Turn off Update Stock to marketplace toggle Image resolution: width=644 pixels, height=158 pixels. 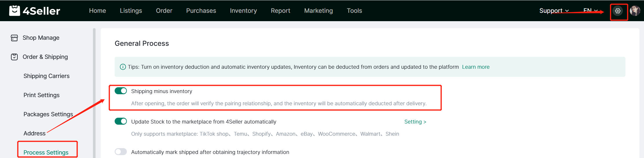(x=121, y=121)
